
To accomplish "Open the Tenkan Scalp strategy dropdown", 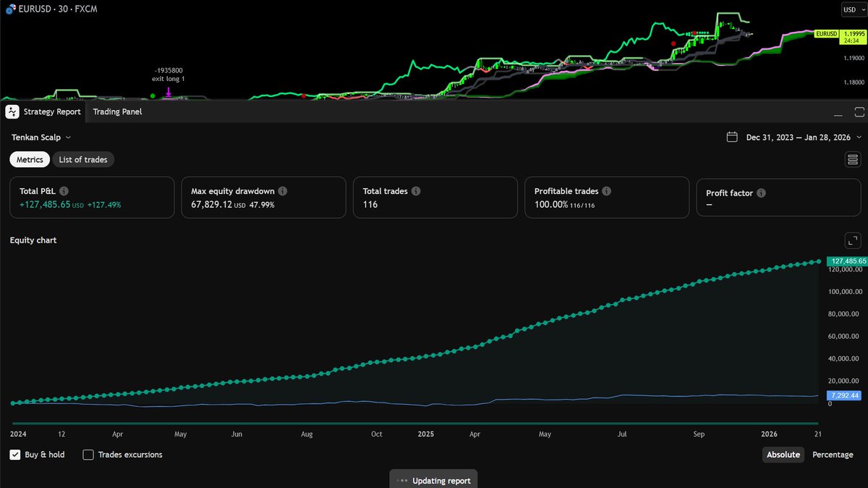I will point(42,137).
